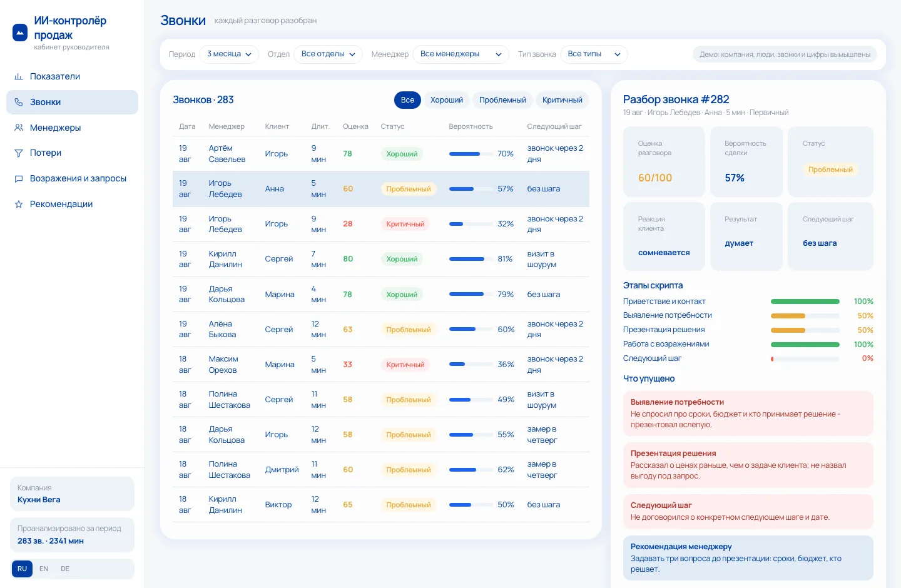Open Потери via the funnel icon
901x588 pixels.
19,153
